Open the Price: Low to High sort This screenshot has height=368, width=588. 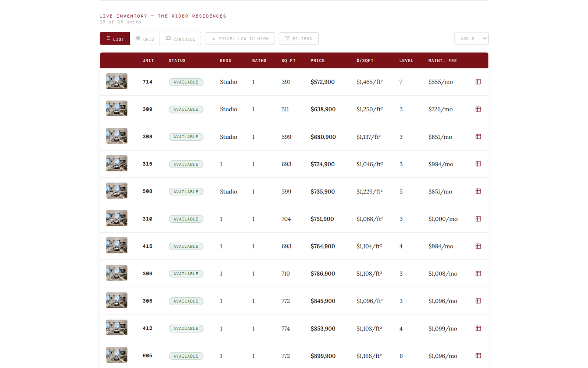(240, 39)
